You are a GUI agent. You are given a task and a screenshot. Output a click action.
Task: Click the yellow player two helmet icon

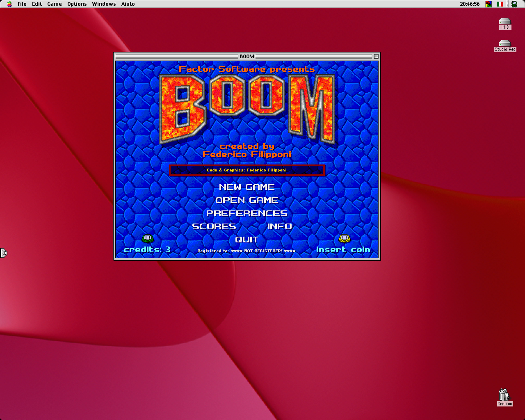345,238
